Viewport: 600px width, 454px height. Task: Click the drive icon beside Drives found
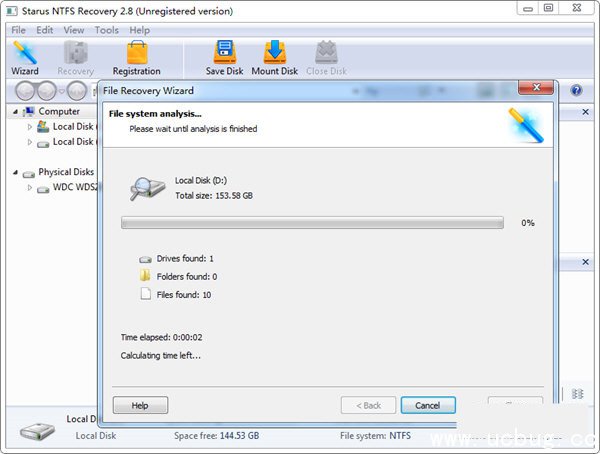point(145,260)
